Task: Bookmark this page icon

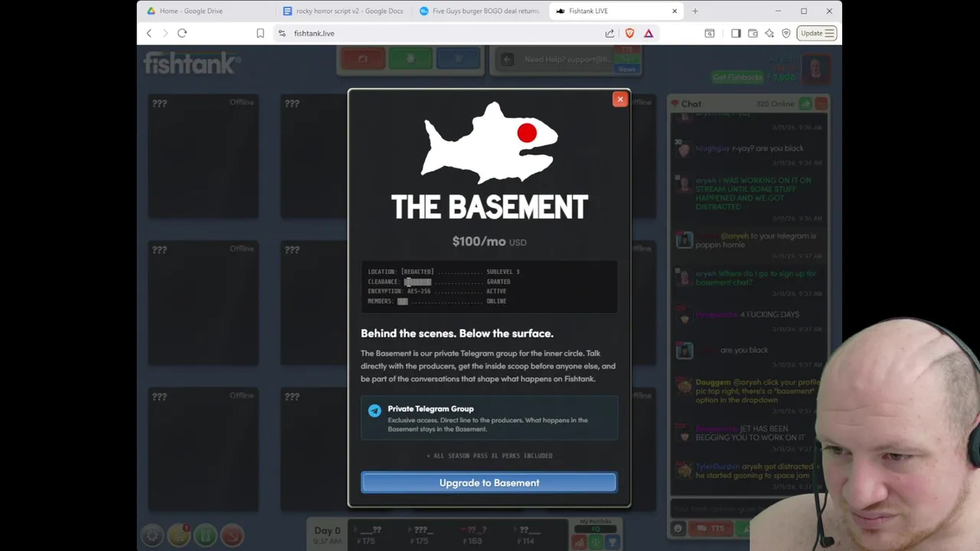Action: click(x=260, y=33)
